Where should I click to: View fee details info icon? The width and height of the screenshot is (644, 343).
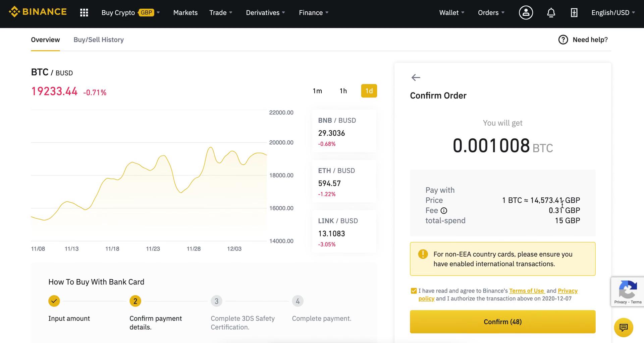pos(444,211)
